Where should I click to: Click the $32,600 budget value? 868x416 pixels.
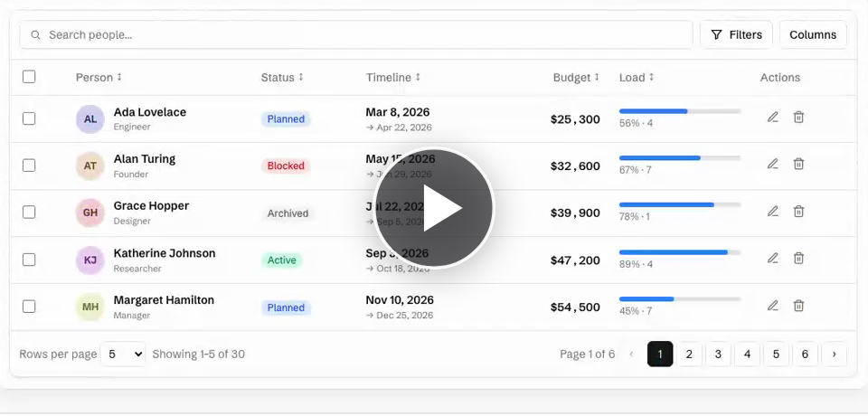click(x=575, y=166)
